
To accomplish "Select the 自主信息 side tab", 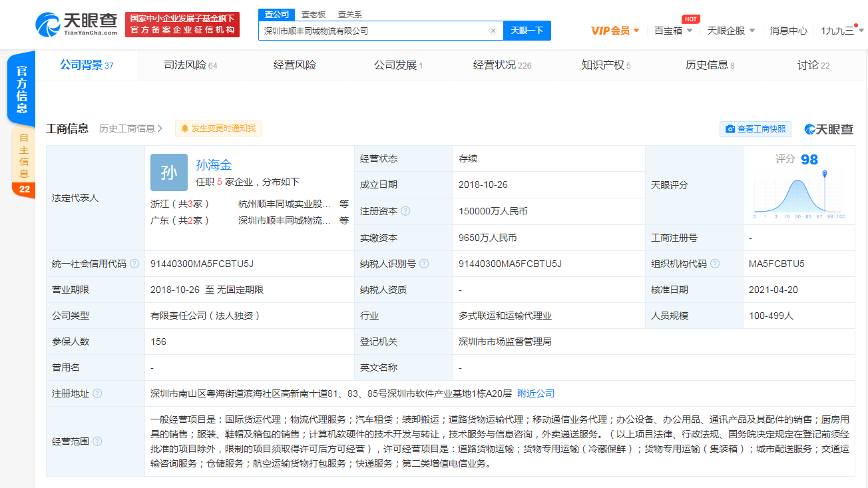I will pyautogui.click(x=23, y=162).
